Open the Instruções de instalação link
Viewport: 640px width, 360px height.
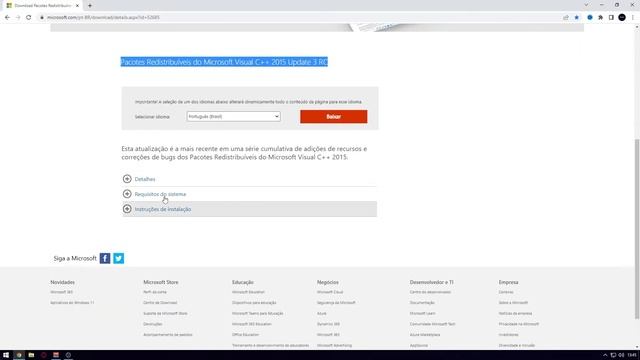pos(163,209)
